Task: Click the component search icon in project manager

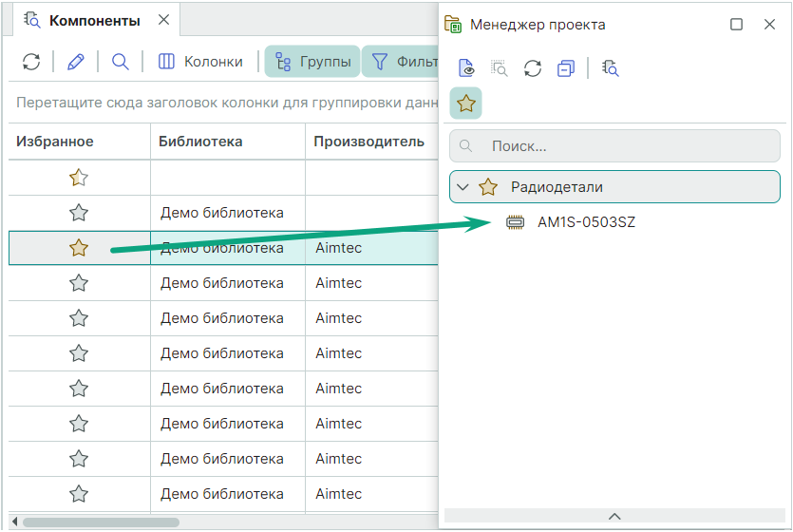Action: [x=611, y=67]
